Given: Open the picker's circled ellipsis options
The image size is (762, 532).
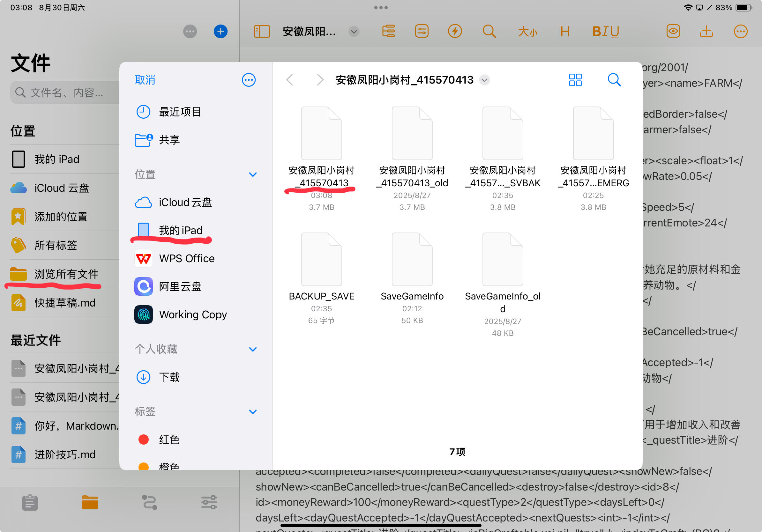Looking at the screenshot, I should pos(249,80).
